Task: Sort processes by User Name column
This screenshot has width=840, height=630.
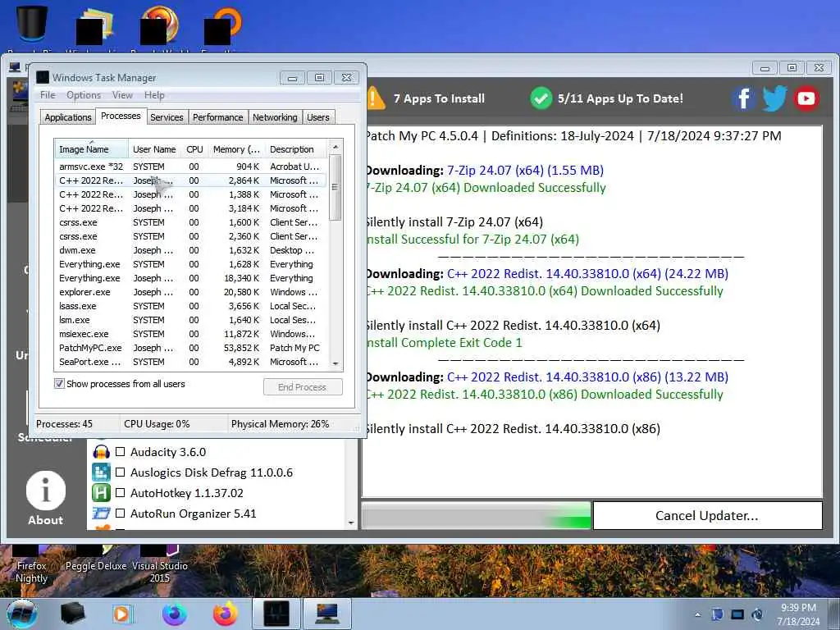Action: tap(154, 149)
